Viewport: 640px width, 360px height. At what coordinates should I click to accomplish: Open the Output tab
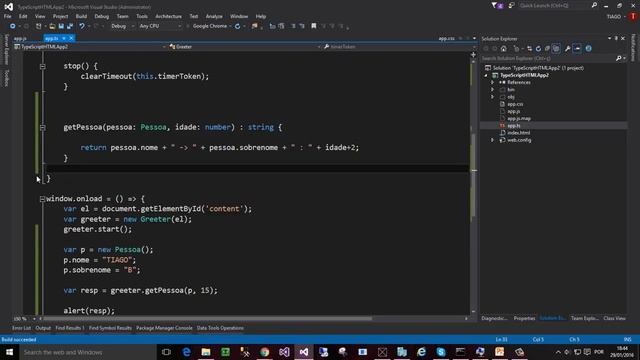point(43,328)
